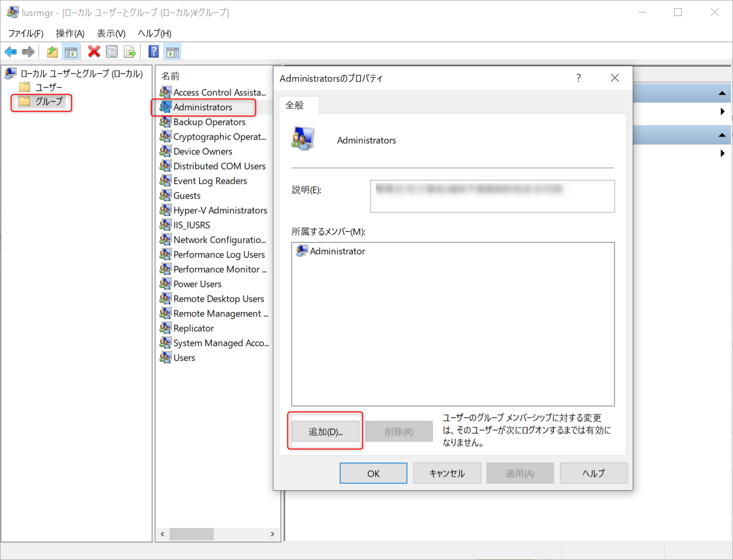This screenshot has width=733, height=560.
Task: Select the Administrator member in the members list
Action: [x=337, y=251]
